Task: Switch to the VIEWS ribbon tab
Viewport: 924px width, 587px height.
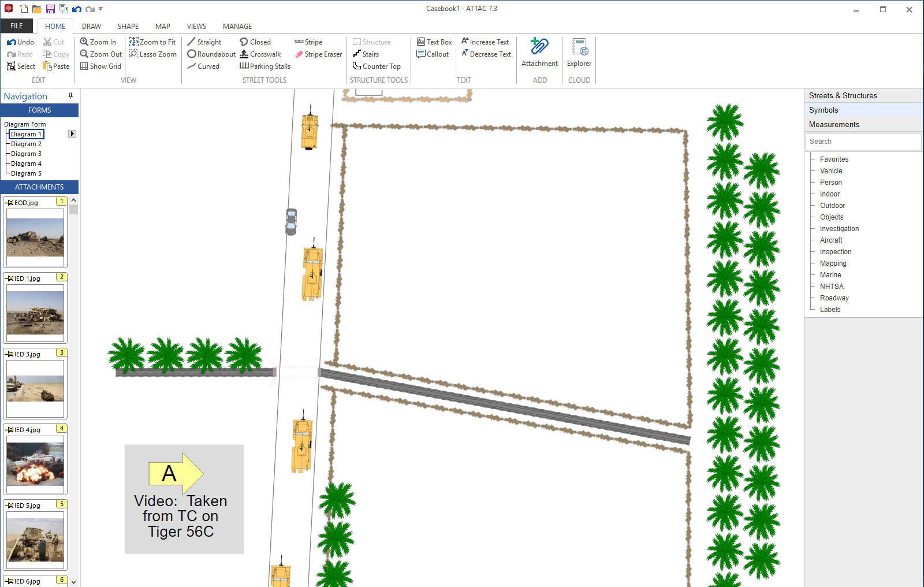Action: point(196,26)
